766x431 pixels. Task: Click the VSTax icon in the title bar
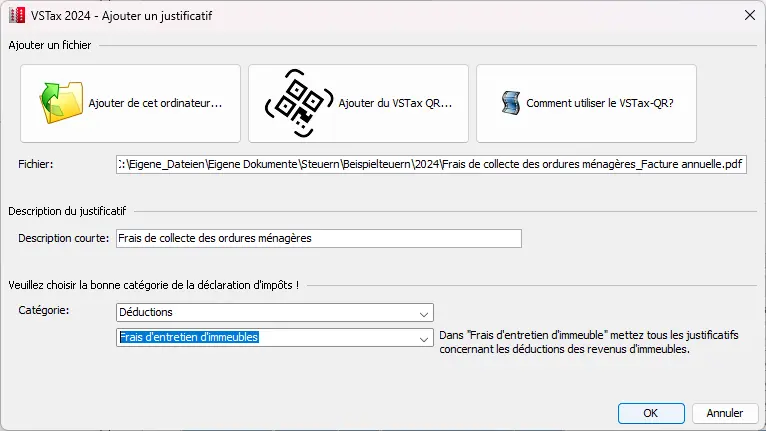tap(16, 16)
